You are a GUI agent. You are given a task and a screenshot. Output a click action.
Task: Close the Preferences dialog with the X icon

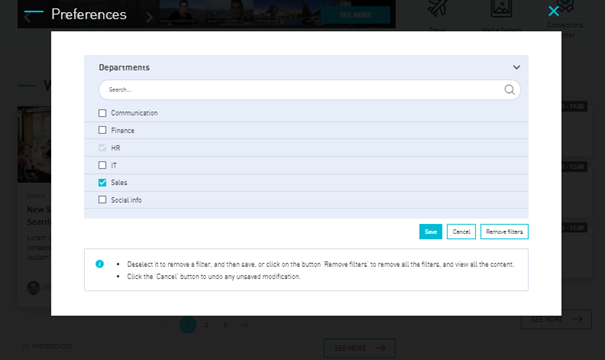(x=554, y=11)
